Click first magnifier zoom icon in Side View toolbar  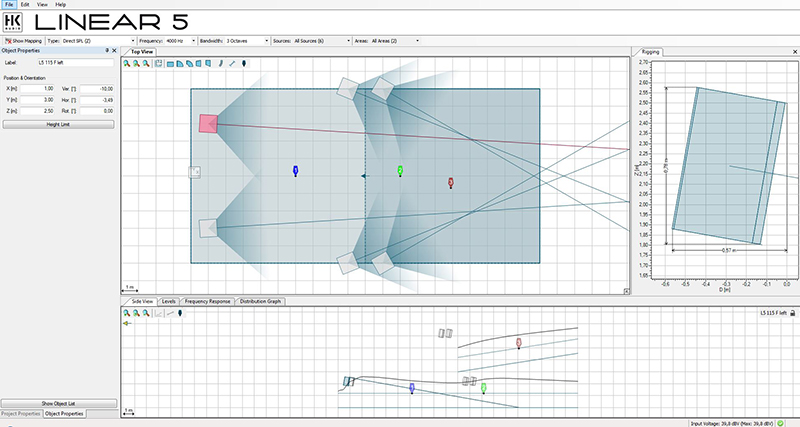click(127, 313)
